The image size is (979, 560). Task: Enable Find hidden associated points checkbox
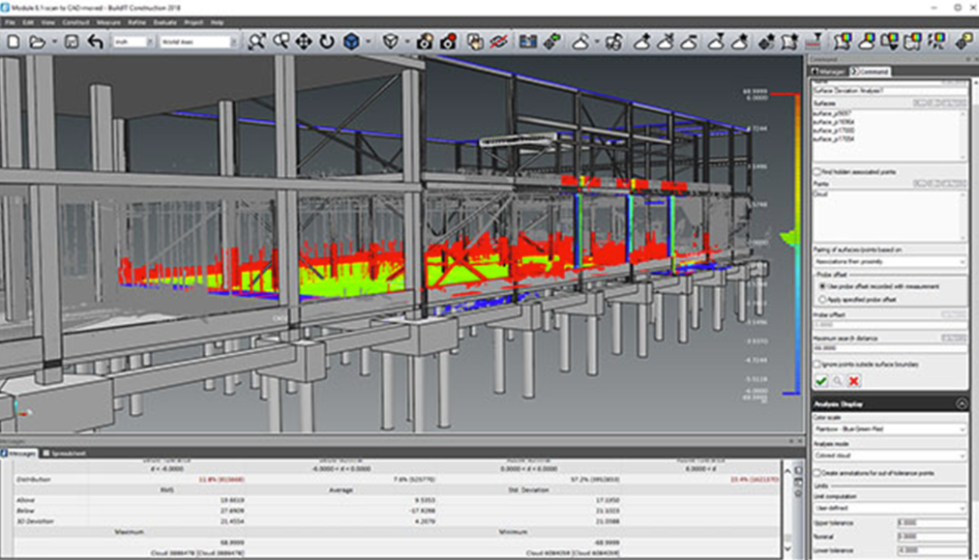coord(817,170)
